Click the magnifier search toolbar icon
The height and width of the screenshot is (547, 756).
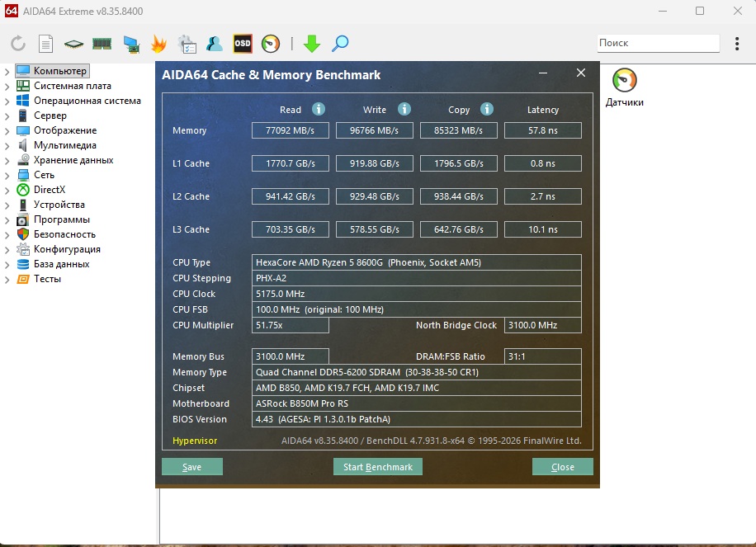(x=340, y=44)
